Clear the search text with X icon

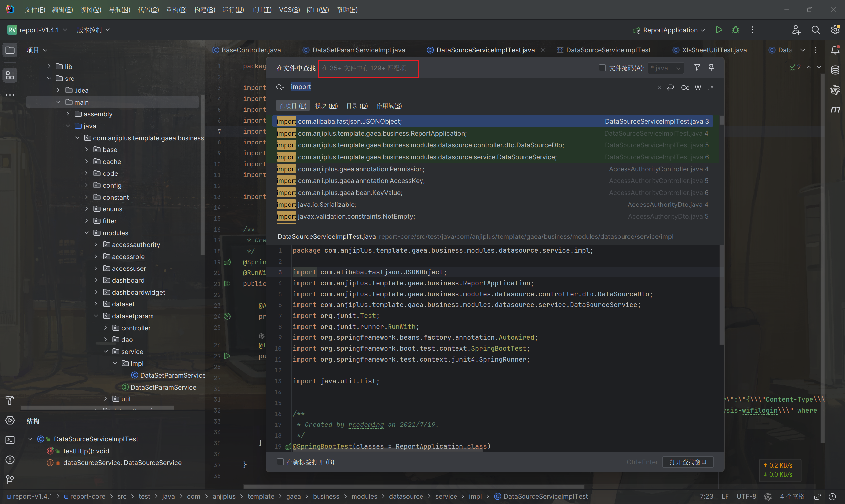point(659,87)
